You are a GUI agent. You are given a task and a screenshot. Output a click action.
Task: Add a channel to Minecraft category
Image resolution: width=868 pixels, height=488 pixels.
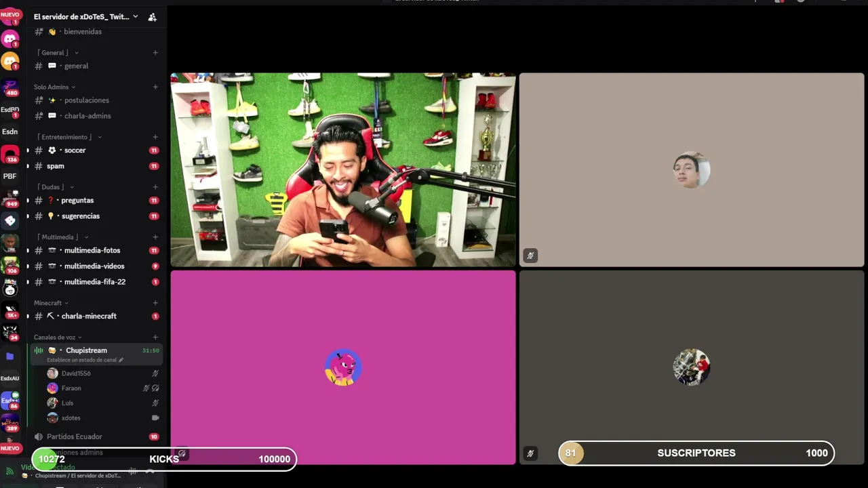[155, 303]
